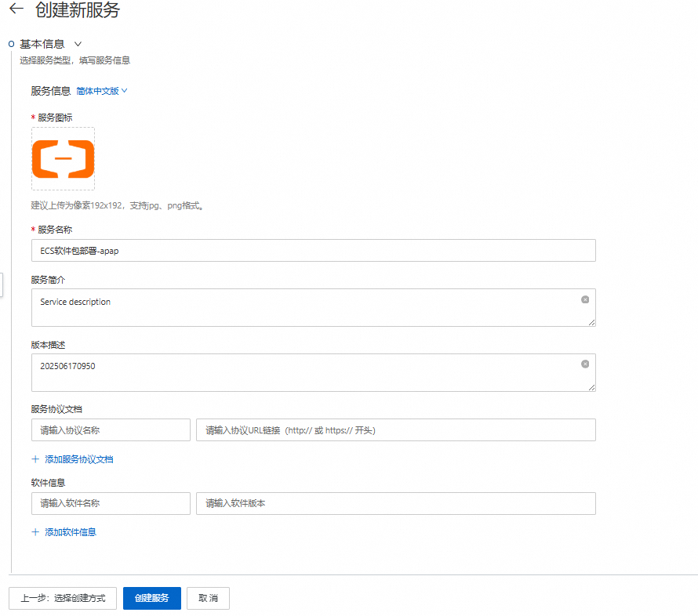Click the plus icon beside 添加软件信息
The width and height of the screenshot is (698, 616).
[x=35, y=532]
